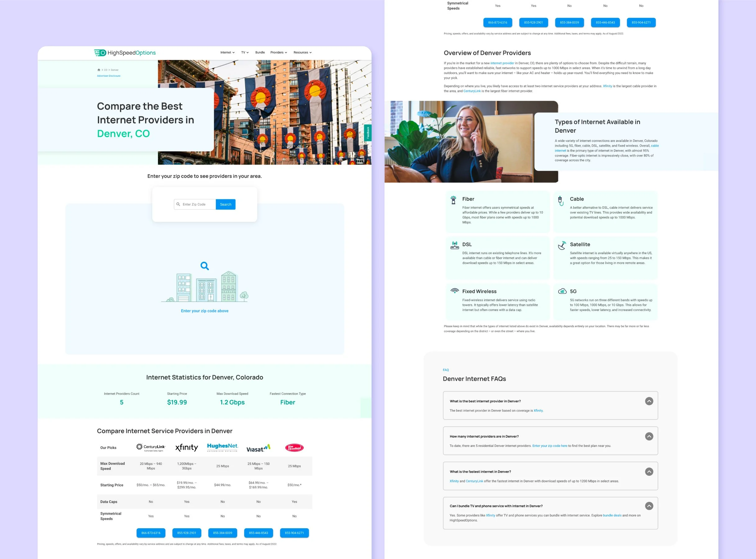Call 855-928-2901 in left comparison table
This screenshot has height=559, width=756.
coord(186,533)
